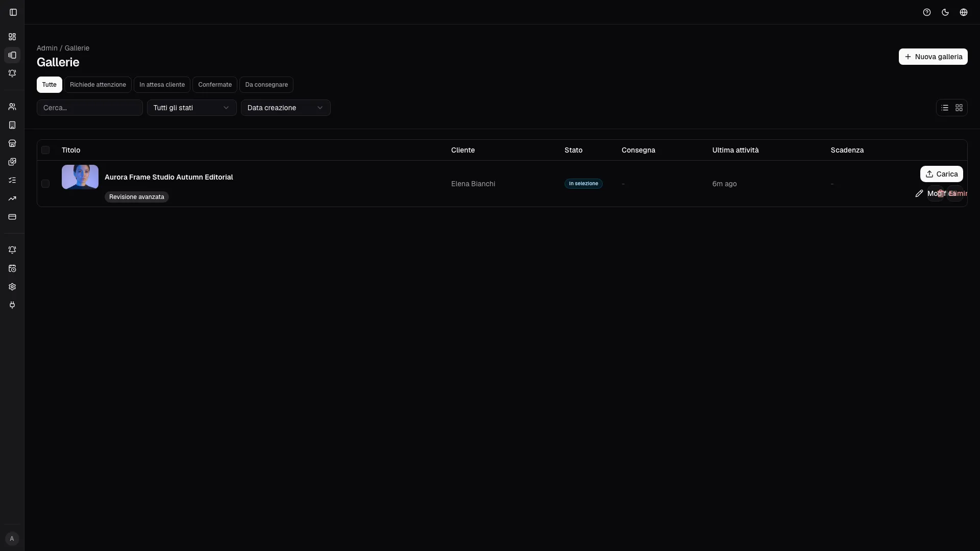
Task: Select the In attesa cliente tab
Action: pos(162,85)
